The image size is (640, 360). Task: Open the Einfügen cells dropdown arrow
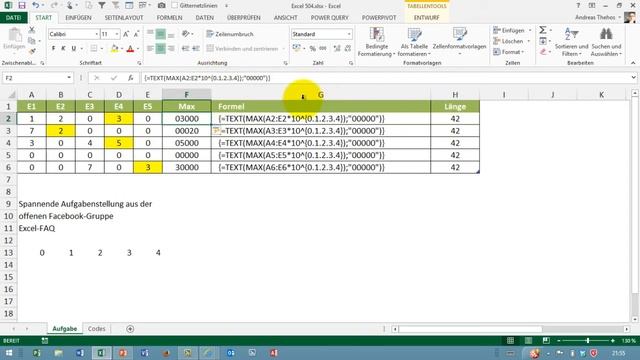tap(530, 30)
